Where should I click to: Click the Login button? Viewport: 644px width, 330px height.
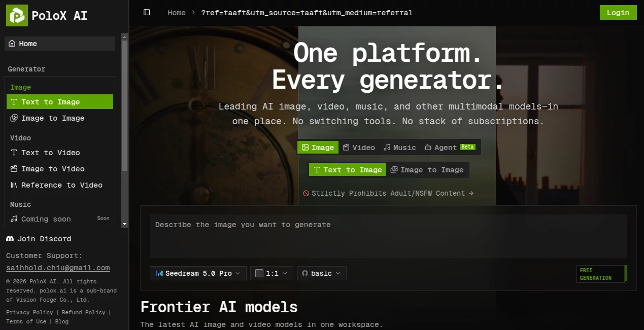(618, 13)
